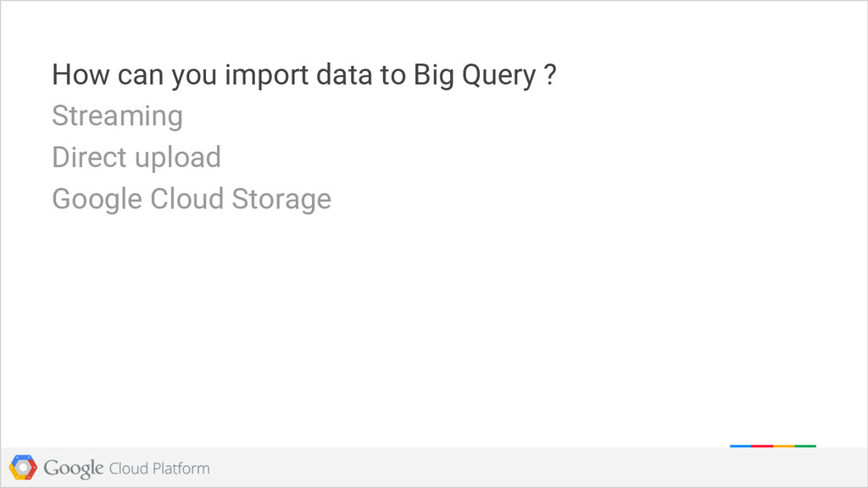This screenshot has height=488, width=868.
Task: Click the word "Big" in the title
Action: (433, 75)
